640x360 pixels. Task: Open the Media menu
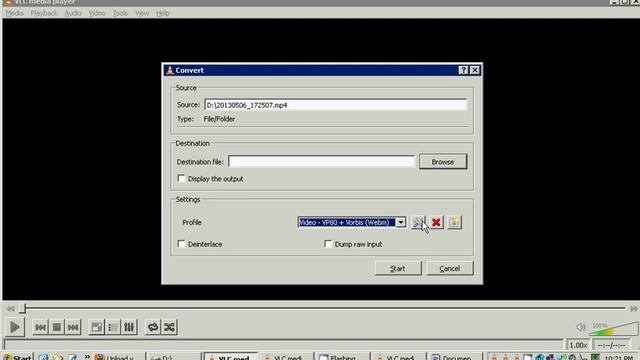[x=14, y=13]
